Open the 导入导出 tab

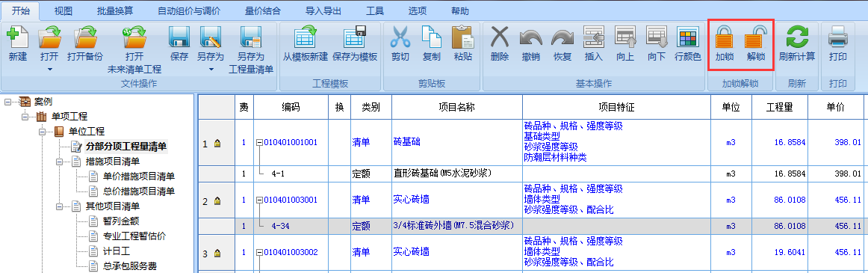click(324, 10)
